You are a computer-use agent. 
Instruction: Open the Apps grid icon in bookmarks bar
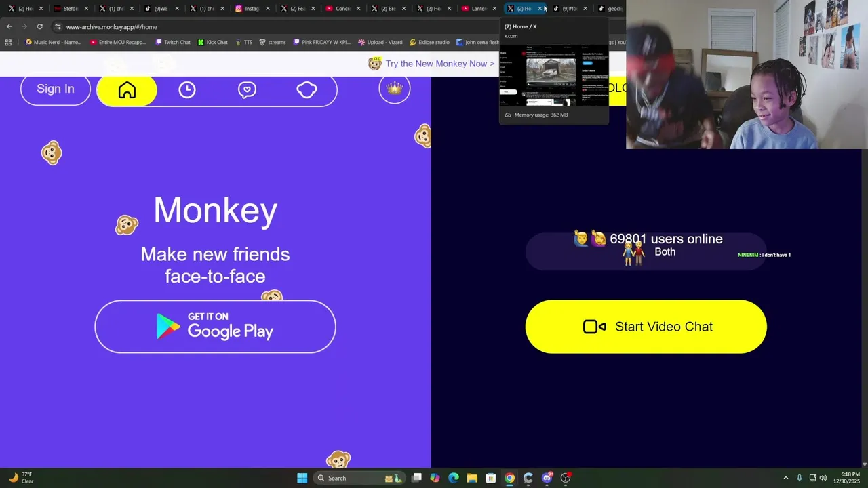pos(8,42)
